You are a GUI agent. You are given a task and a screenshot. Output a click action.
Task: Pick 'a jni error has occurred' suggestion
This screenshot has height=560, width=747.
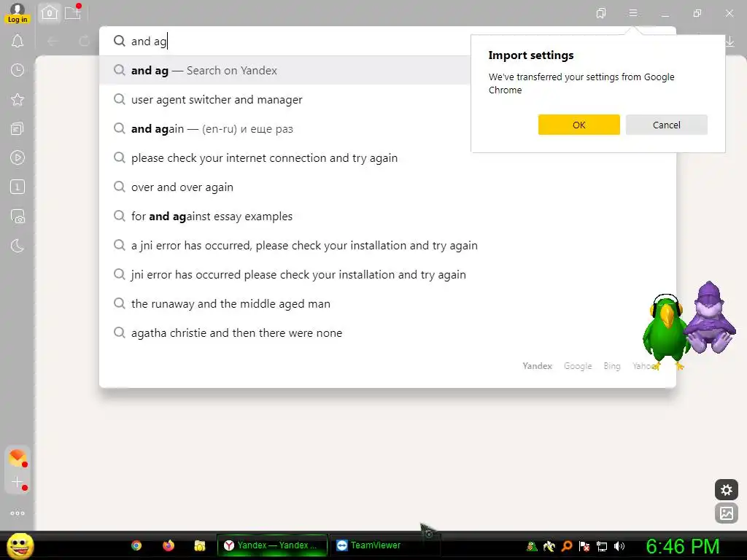(x=387, y=245)
